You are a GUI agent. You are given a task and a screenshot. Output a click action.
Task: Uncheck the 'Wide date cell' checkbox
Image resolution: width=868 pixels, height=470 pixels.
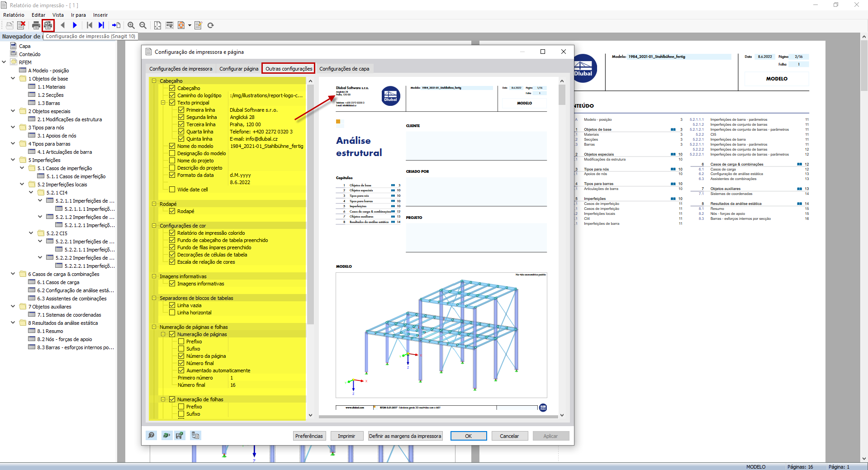[x=172, y=189]
